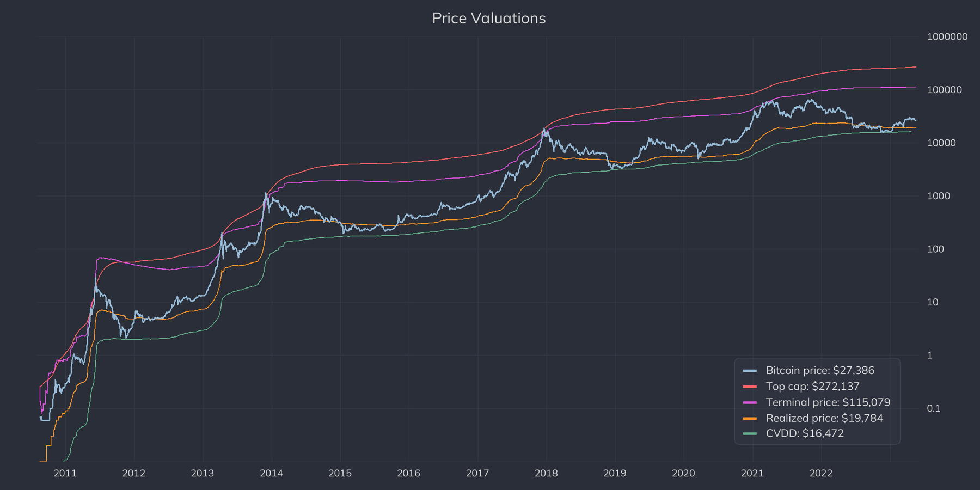
Task: Click the 0.1 y-axis tick label
Action: (934, 408)
